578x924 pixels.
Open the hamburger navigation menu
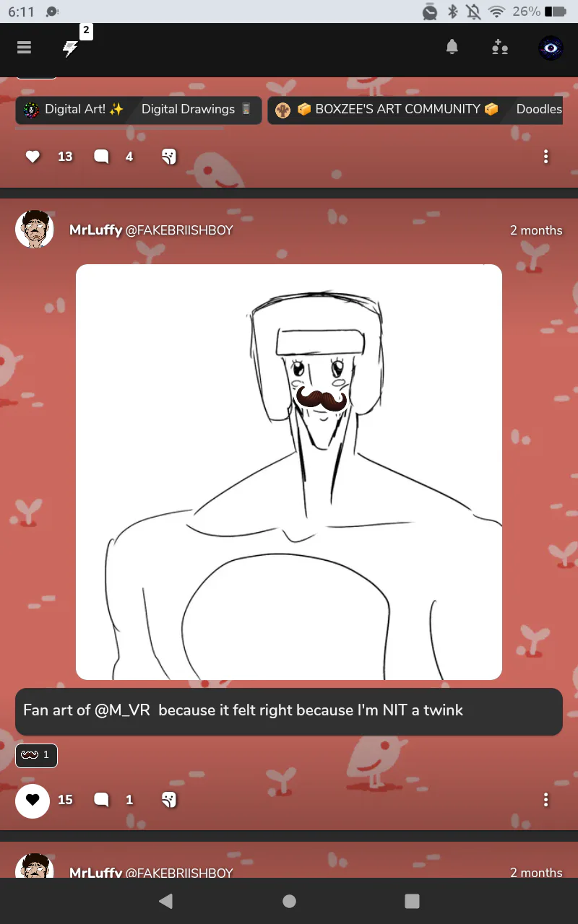coord(25,48)
